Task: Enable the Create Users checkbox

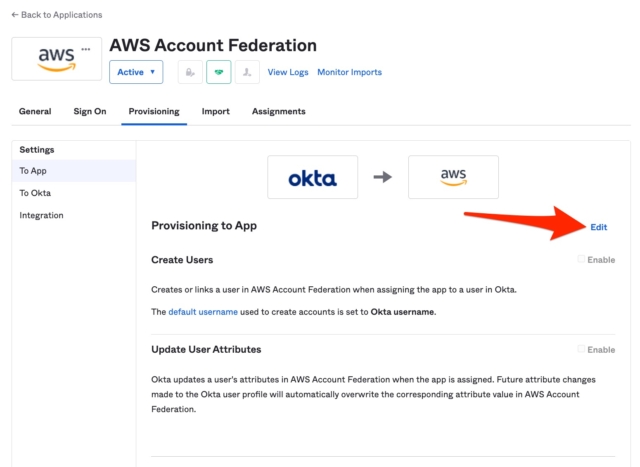Action: click(x=581, y=259)
